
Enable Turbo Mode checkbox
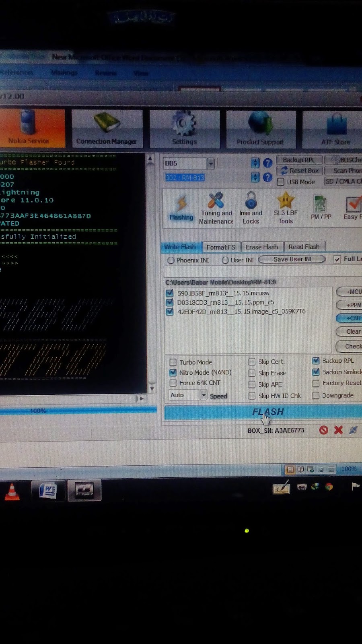(173, 362)
